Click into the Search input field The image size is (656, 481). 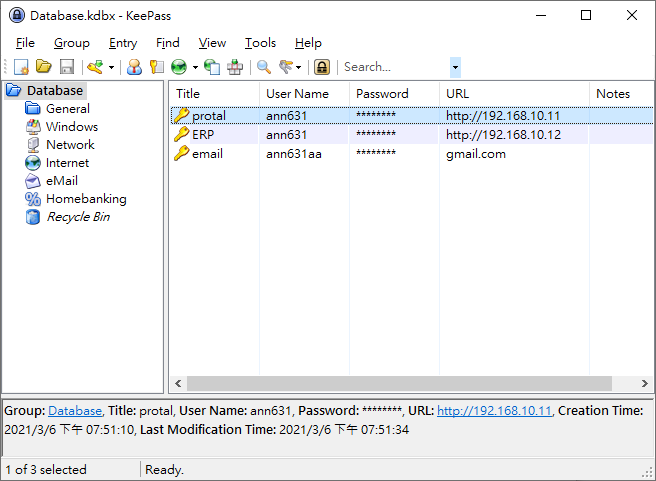coord(394,67)
